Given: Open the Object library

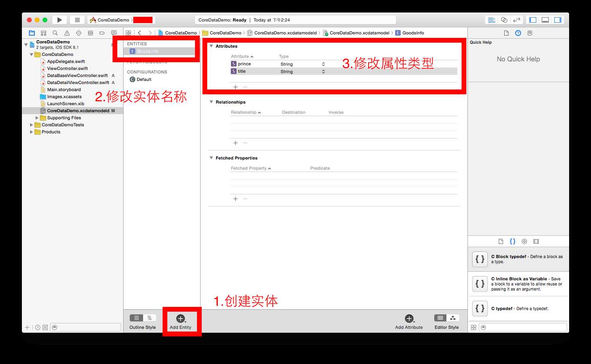Looking at the screenshot, I should pos(524,241).
